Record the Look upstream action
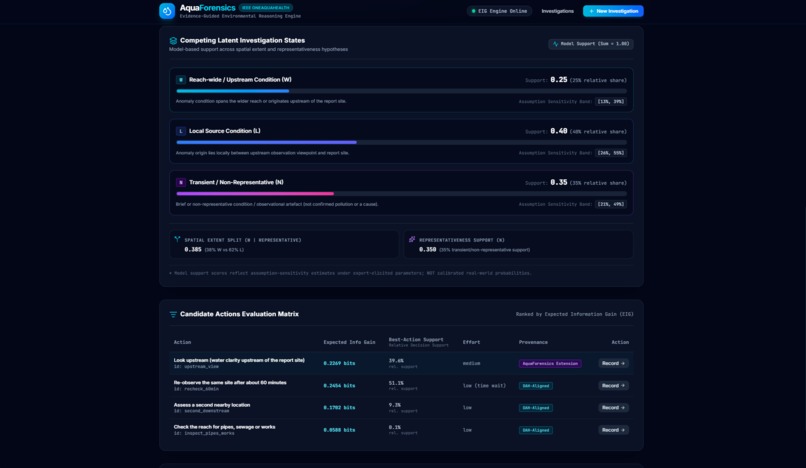806x468 pixels. 613,363
